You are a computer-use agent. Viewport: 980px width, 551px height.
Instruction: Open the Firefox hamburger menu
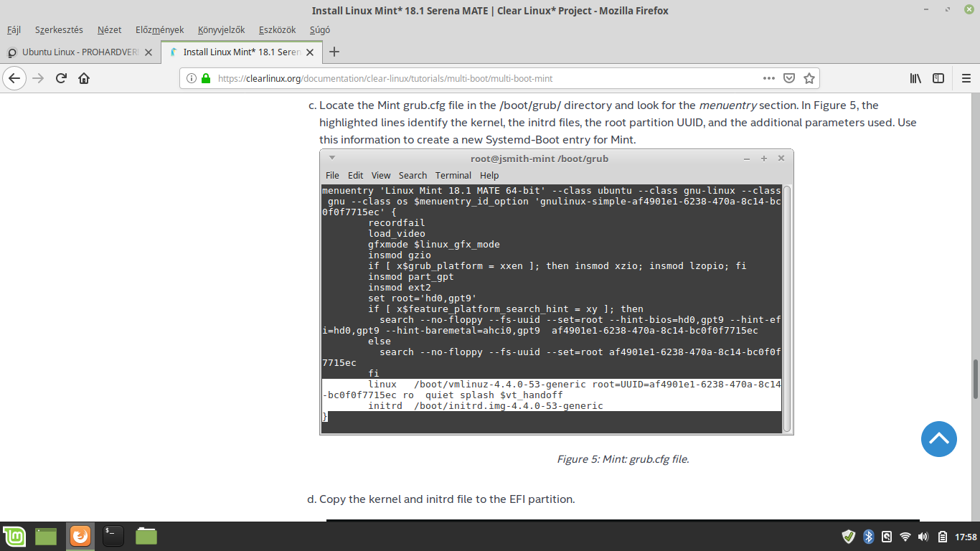click(966, 78)
